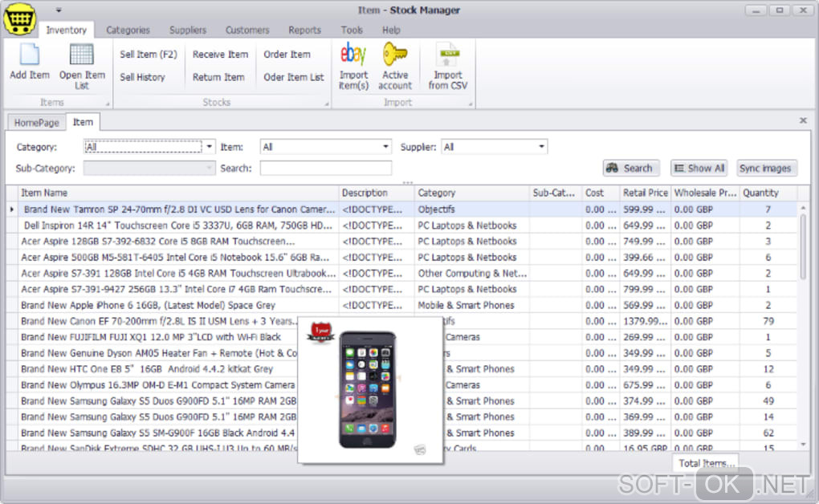Select the Brand New Canon EF 70-200mm row
Screen dimensions: 819x504
(401, 321)
